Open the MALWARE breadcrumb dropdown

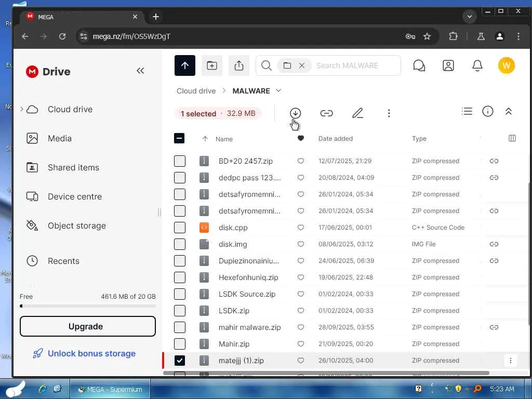tap(278, 90)
